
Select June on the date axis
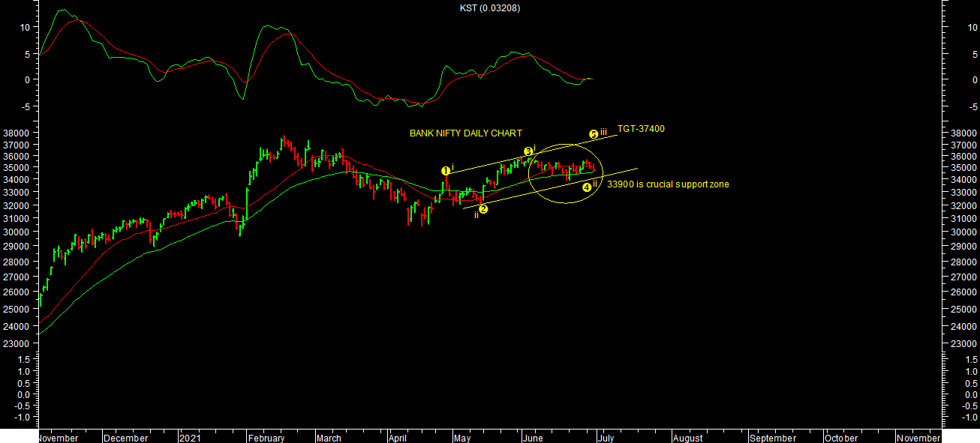(532, 438)
